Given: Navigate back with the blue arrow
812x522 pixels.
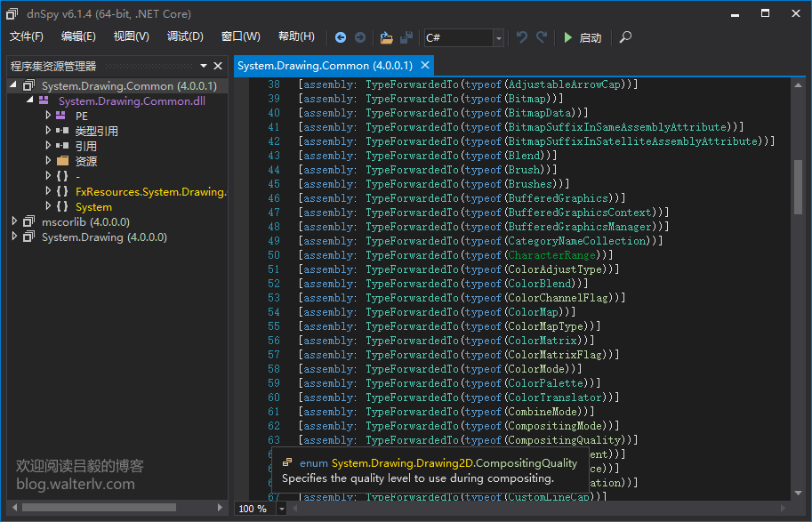Looking at the screenshot, I should click(341, 37).
